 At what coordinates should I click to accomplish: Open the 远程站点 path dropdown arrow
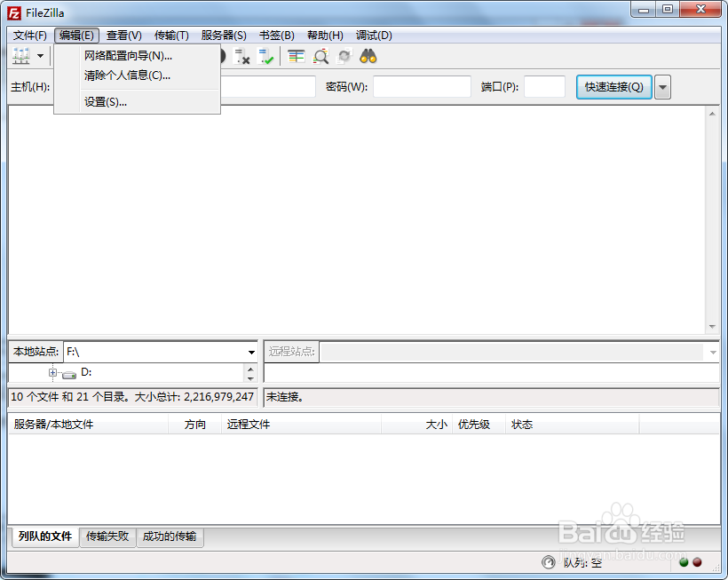(713, 353)
